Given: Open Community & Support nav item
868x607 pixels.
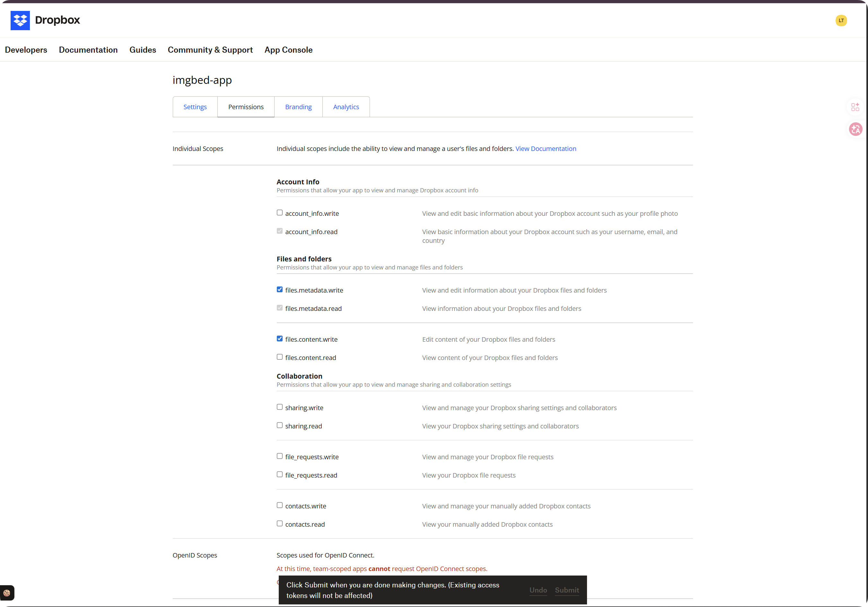Looking at the screenshot, I should click(x=210, y=50).
